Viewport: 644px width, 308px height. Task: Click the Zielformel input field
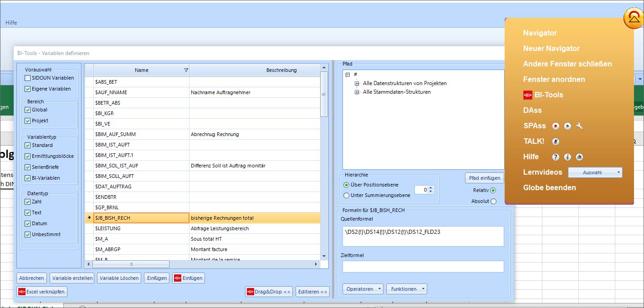pyautogui.click(x=423, y=267)
